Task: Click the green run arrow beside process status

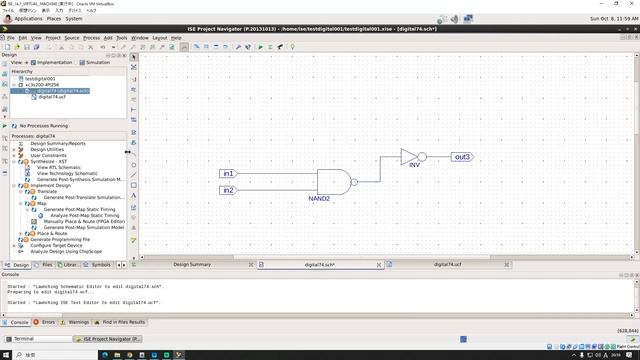Action: 5,126
